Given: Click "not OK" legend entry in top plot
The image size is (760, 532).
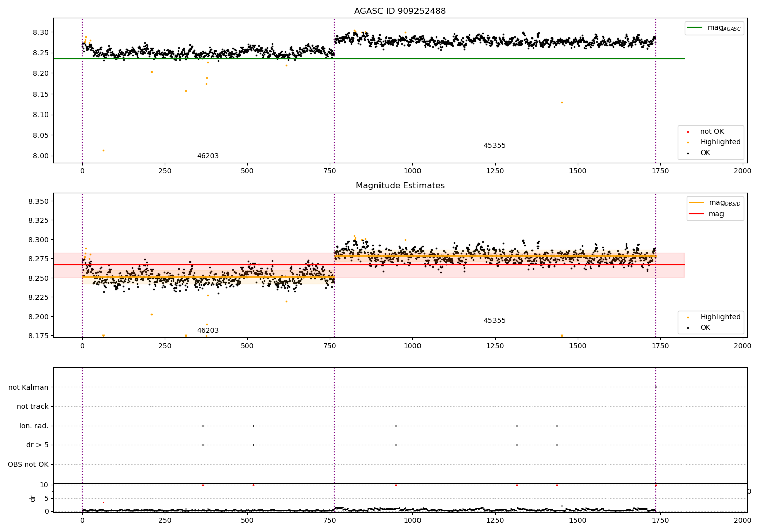Looking at the screenshot, I should point(712,132).
